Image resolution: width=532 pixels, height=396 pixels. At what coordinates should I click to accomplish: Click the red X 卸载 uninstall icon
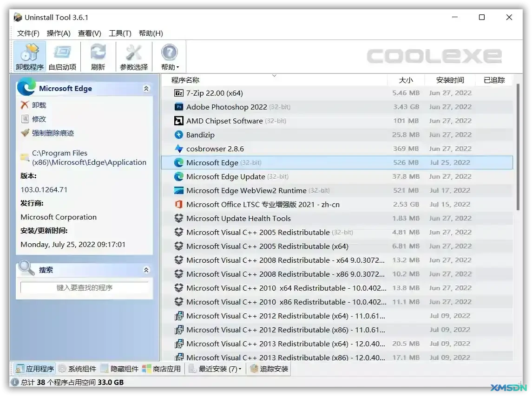pyautogui.click(x=25, y=105)
